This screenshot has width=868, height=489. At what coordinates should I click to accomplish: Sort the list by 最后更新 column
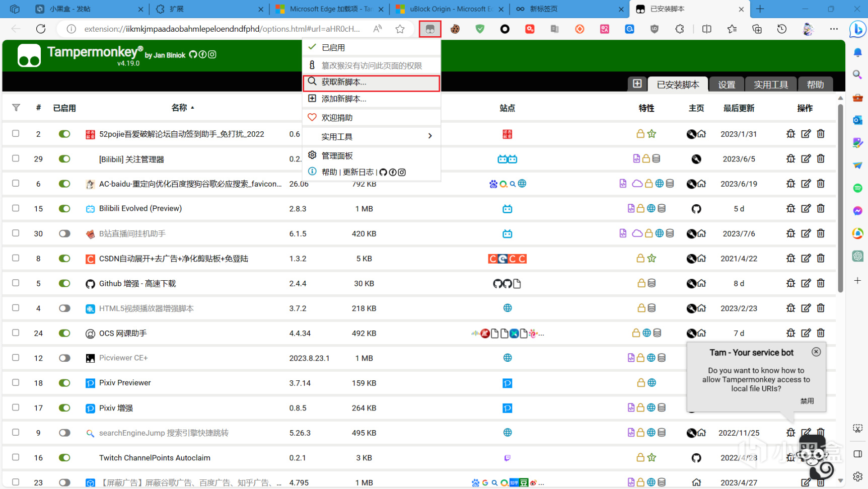click(739, 108)
